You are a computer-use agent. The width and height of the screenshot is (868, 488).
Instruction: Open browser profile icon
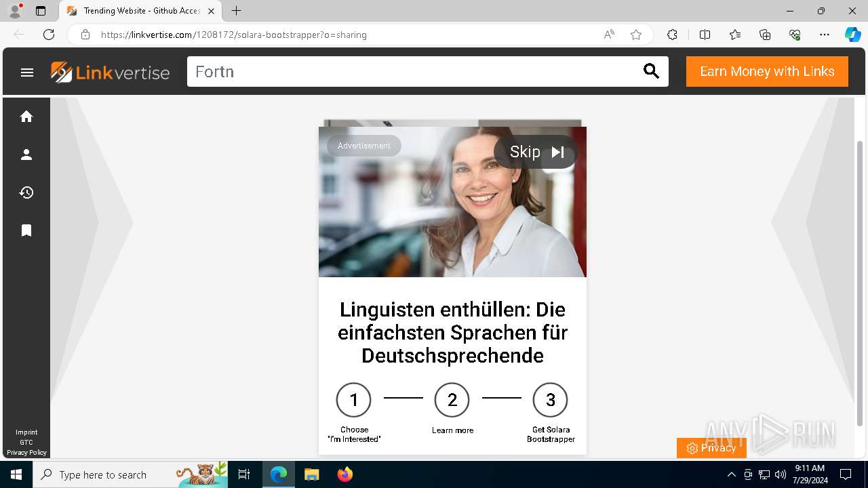coord(15,11)
